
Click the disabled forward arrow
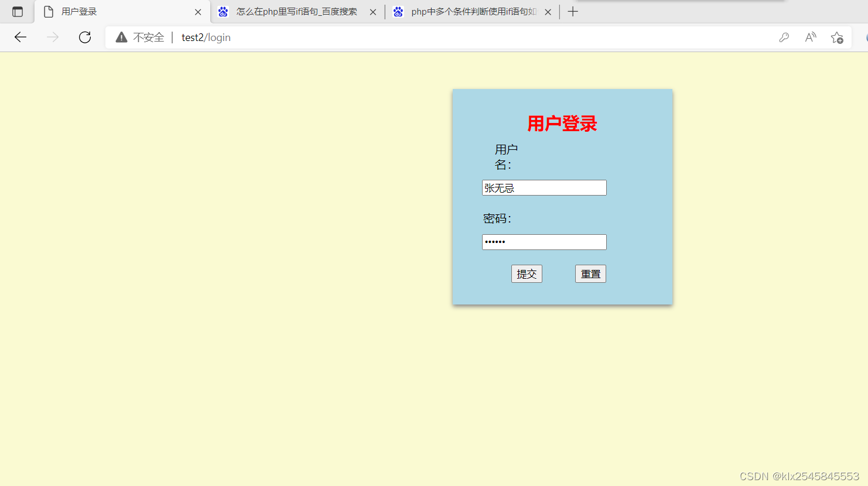click(x=53, y=37)
